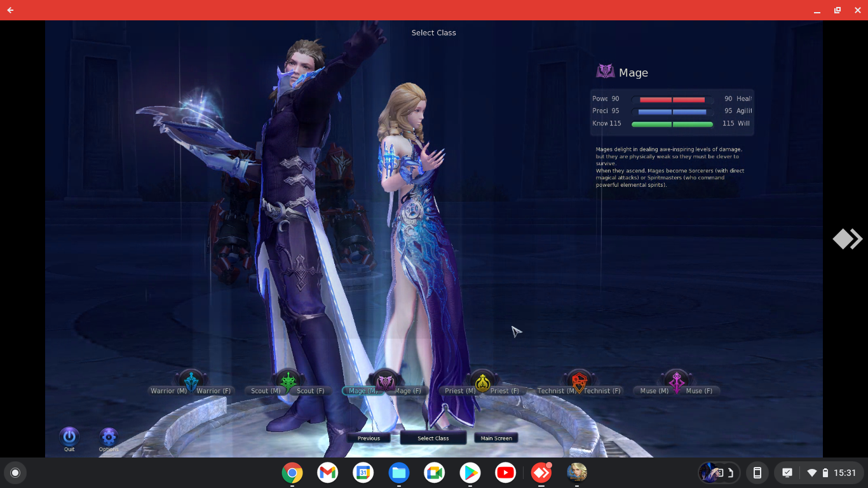Click the orange Technist class emblem
Screen dimensions: 868x488
(579, 382)
